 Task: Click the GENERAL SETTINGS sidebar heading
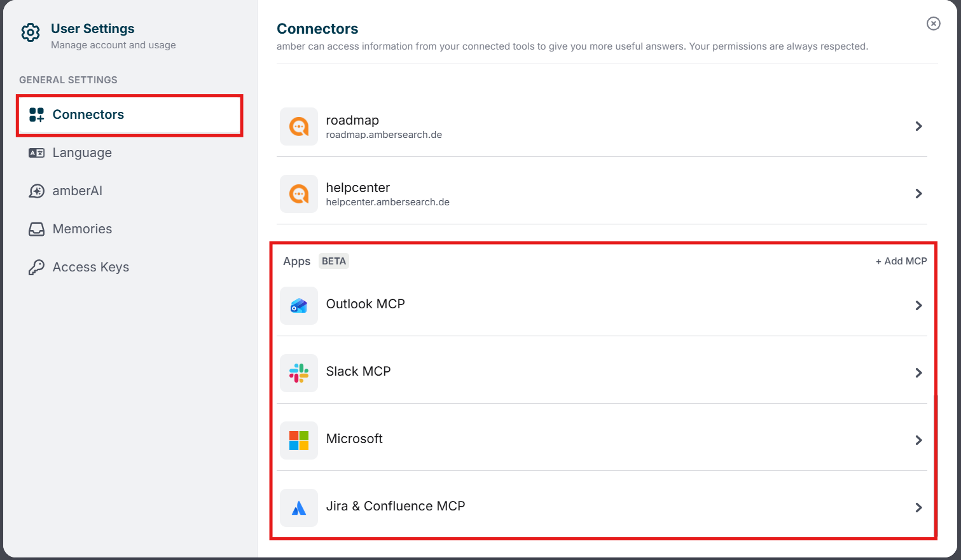[x=68, y=80]
